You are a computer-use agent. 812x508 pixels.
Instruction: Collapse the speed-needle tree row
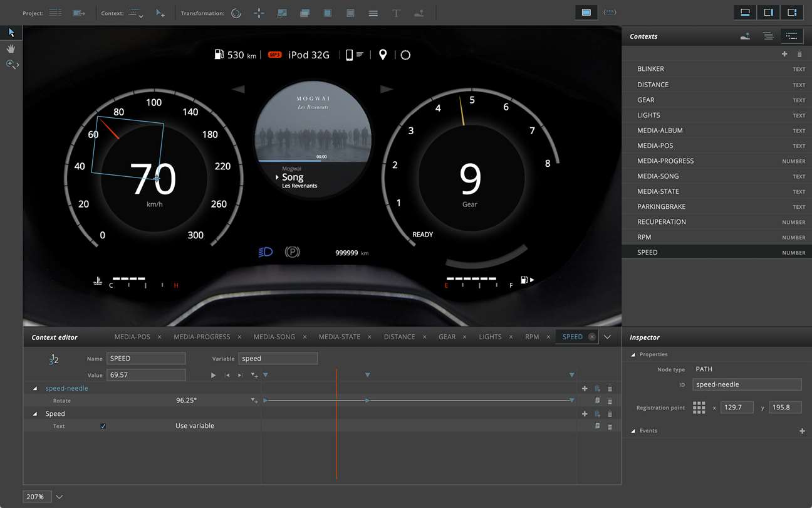coord(35,389)
